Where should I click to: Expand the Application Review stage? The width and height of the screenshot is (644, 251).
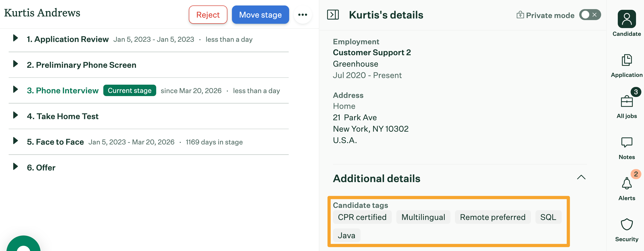[16, 38]
